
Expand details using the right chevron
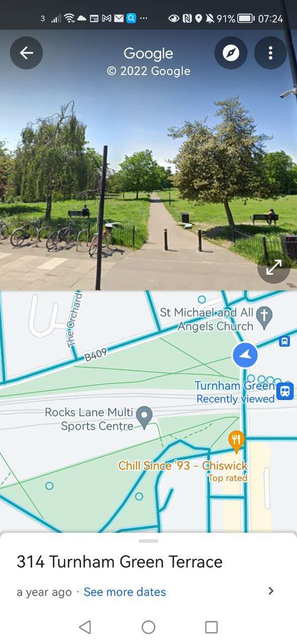tap(271, 591)
